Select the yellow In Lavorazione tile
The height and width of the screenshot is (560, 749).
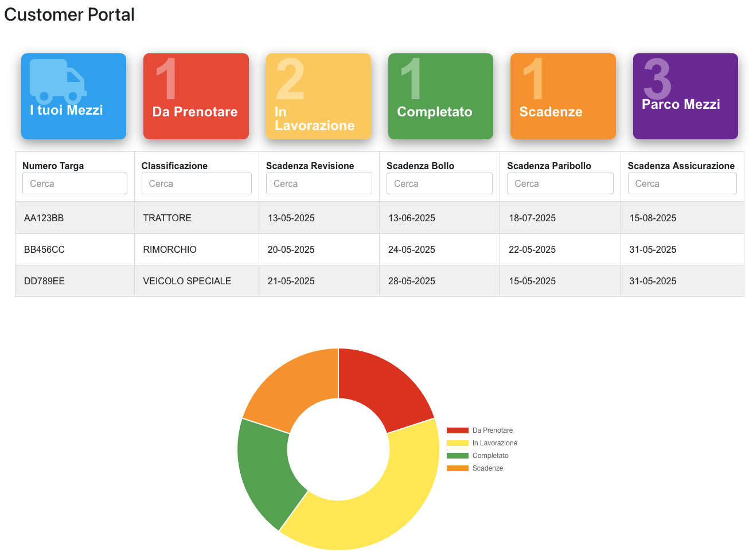coord(318,96)
